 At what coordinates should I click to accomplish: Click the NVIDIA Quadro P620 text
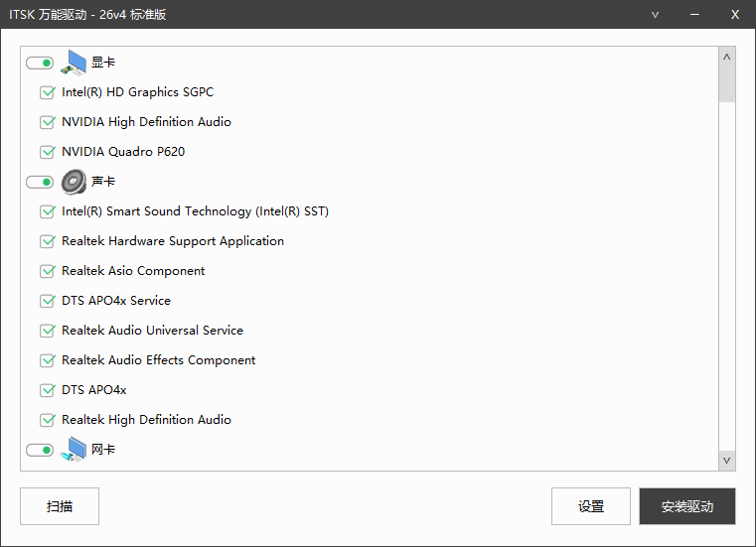[x=123, y=152]
